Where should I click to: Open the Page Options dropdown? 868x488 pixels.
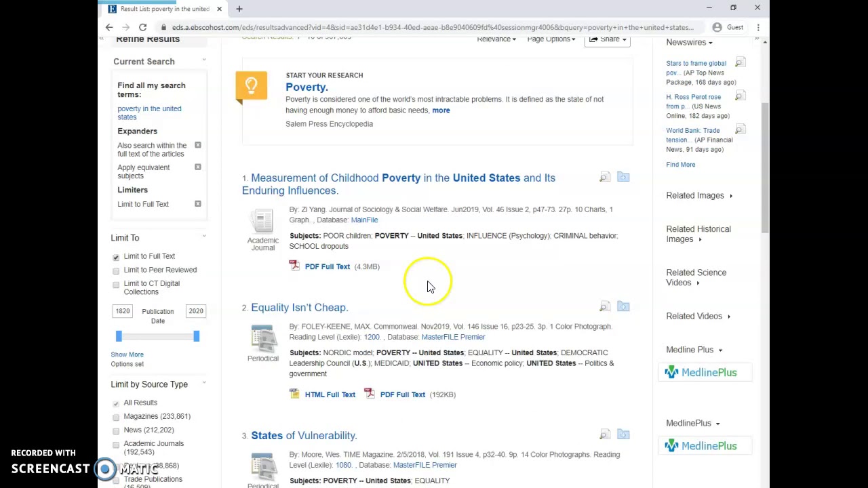(x=551, y=39)
